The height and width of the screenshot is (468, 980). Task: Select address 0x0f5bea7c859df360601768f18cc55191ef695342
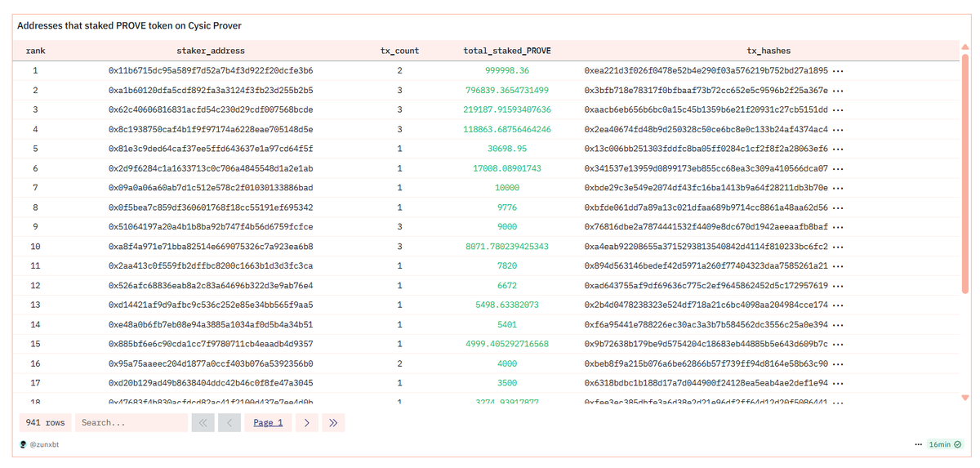point(211,207)
